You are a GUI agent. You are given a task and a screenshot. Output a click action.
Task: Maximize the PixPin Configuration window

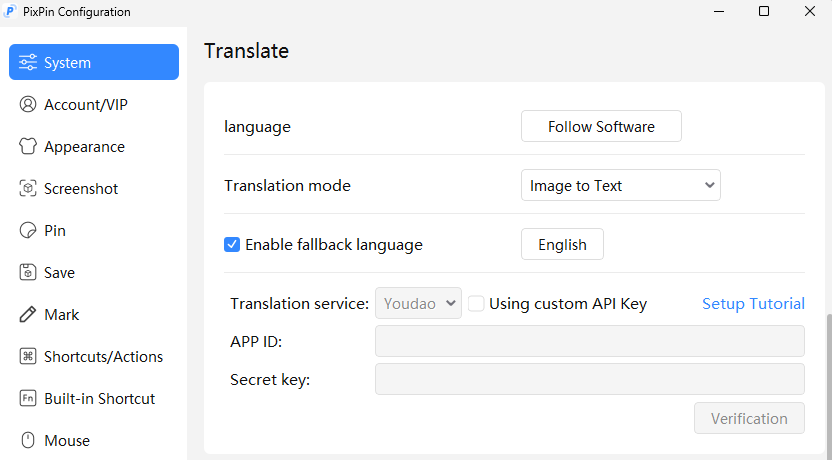pyautogui.click(x=764, y=11)
